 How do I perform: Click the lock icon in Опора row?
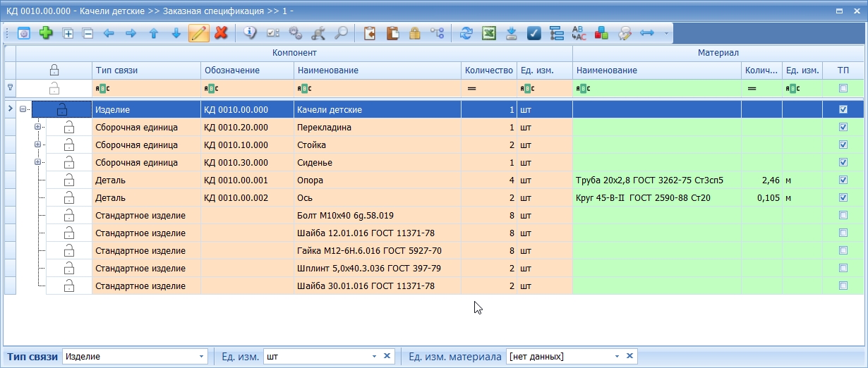click(x=68, y=180)
